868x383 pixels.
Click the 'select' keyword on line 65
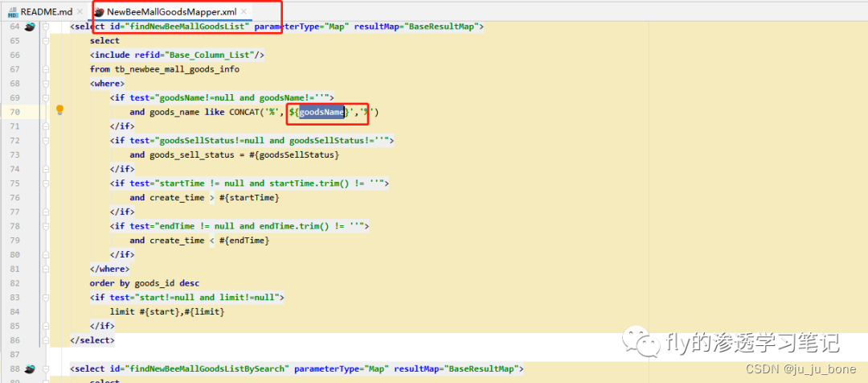click(104, 41)
